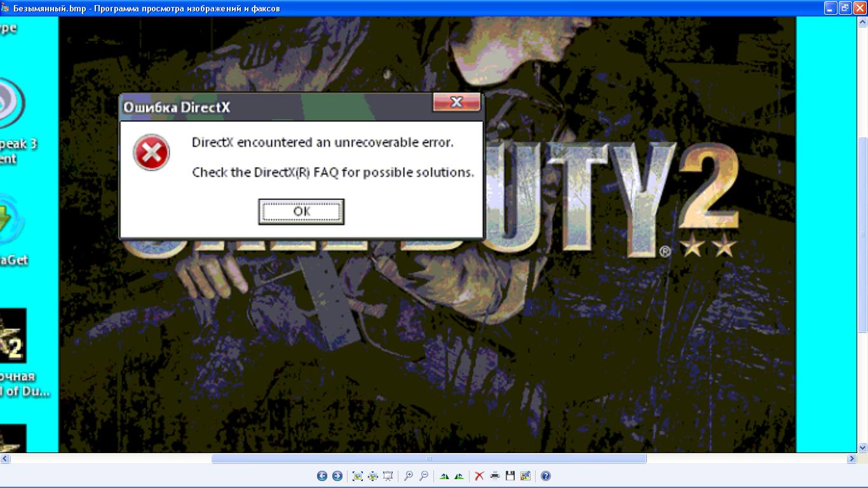868x488 pixels.
Task: Click the 'Ошибка DirectX' dialog title
Action: pyautogui.click(x=177, y=107)
